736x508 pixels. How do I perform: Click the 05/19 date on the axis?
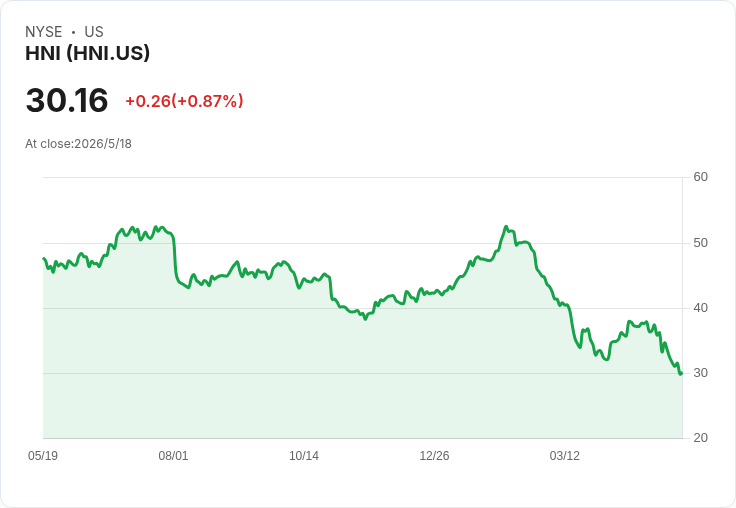coord(43,455)
